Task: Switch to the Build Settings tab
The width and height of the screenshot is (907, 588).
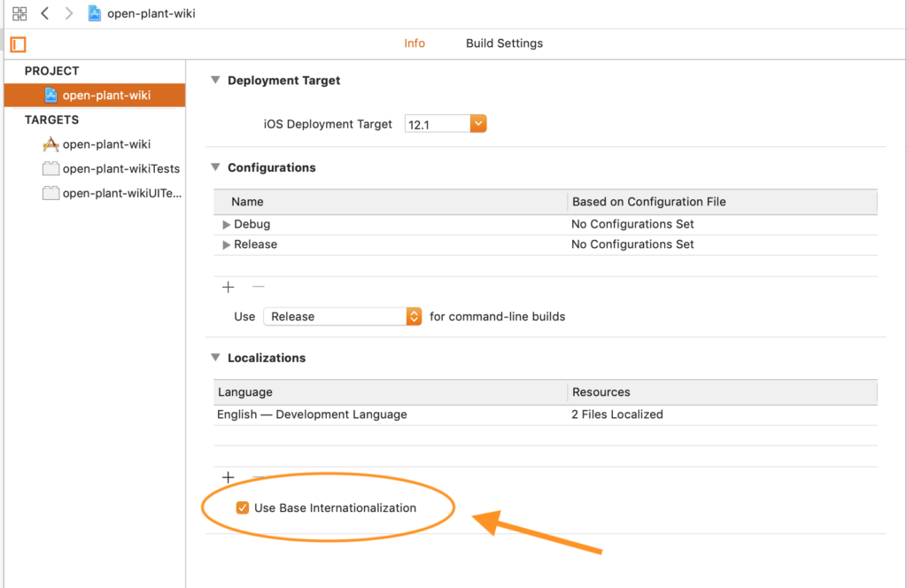Action: [504, 43]
